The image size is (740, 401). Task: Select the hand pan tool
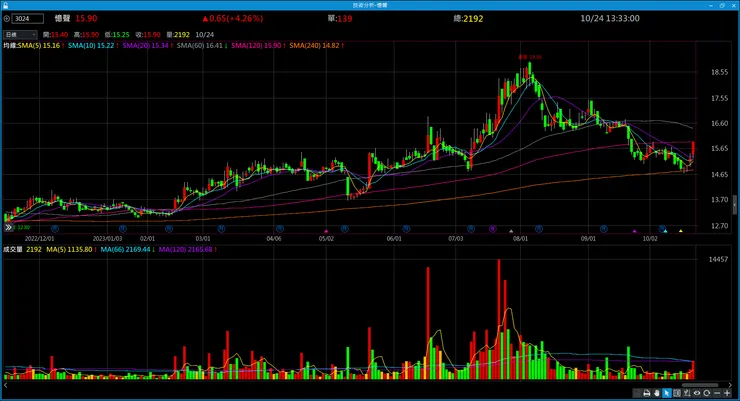[657, 393]
